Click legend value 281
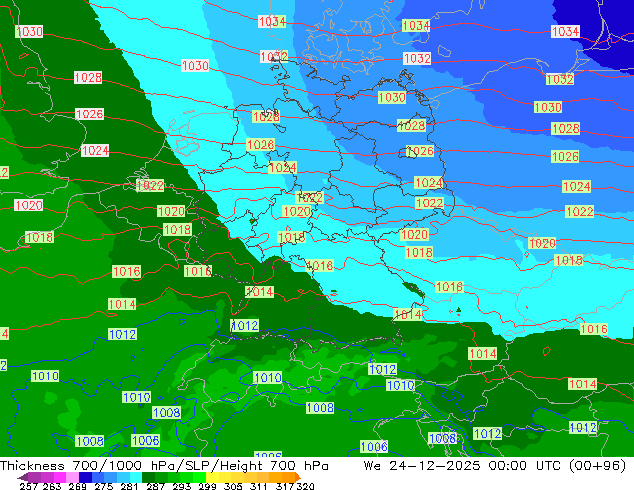Image resolution: width=634 pixels, height=490 pixels. [x=129, y=486]
